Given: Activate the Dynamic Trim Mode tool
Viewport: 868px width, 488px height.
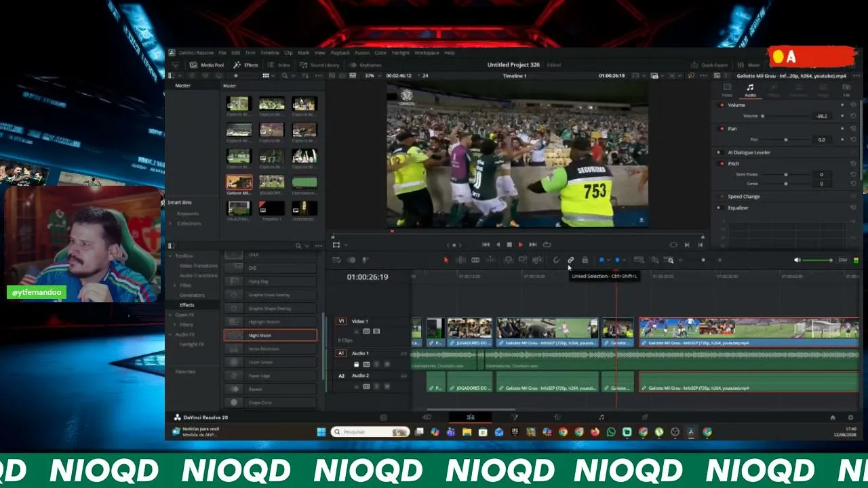Looking at the screenshot, I should (x=475, y=260).
